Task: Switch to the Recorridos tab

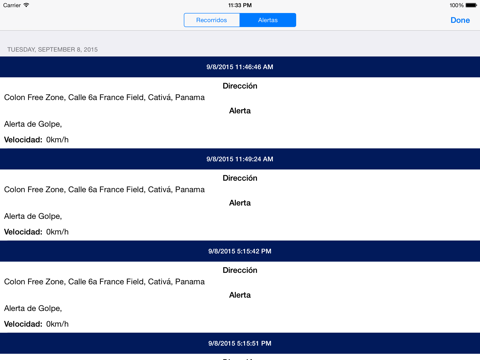Action: (x=211, y=20)
